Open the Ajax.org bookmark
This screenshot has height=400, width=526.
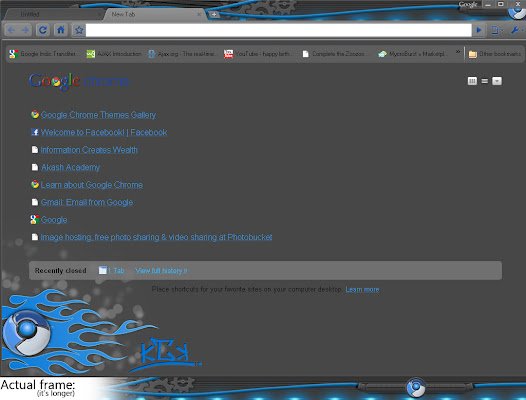pos(181,54)
